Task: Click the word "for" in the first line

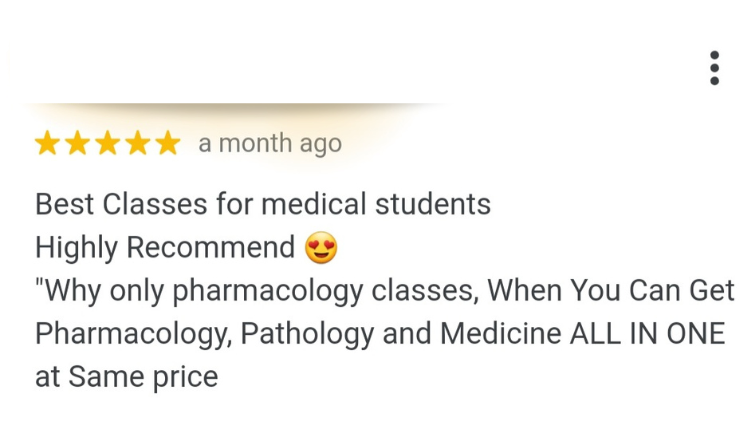Action: pyautogui.click(x=235, y=204)
